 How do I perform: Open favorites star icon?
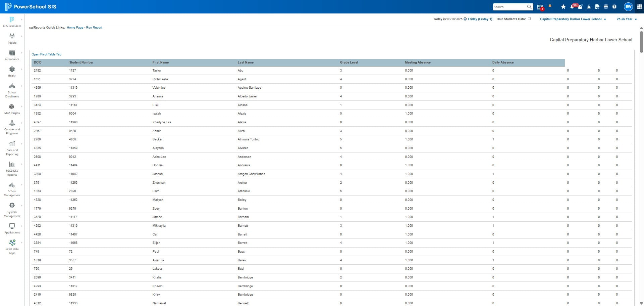pos(563,7)
